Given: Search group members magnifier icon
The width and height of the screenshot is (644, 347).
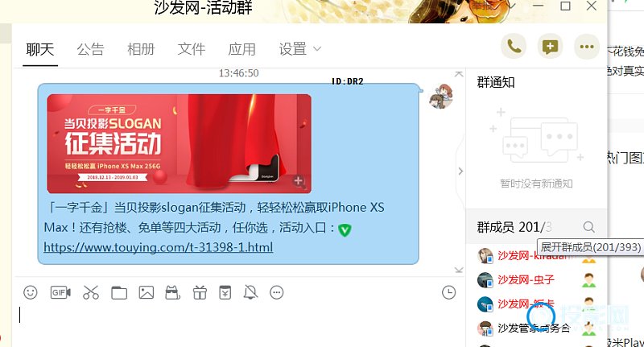Looking at the screenshot, I should pyautogui.click(x=588, y=227).
